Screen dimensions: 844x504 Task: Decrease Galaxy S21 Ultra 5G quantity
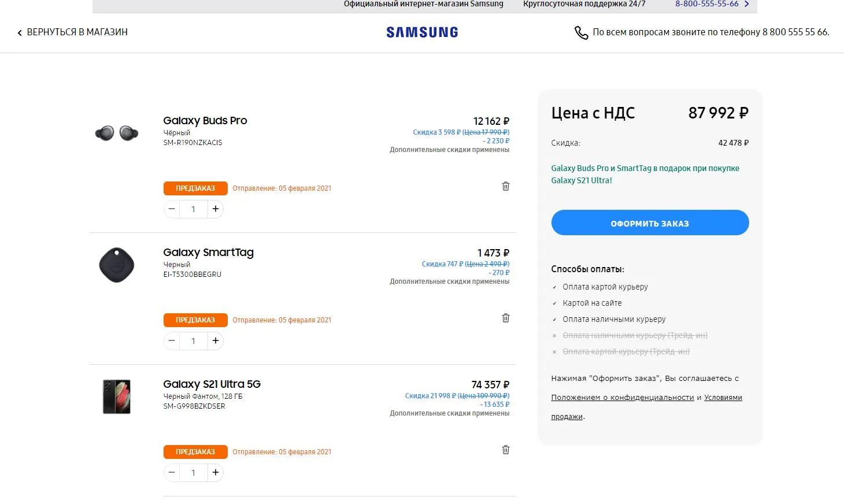[x=172, y=472]
